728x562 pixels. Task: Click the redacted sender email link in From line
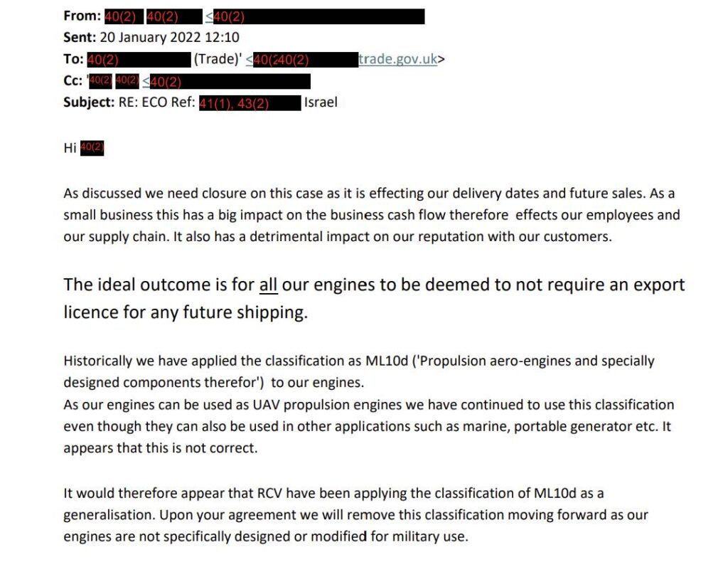click(x=318, y=16)
